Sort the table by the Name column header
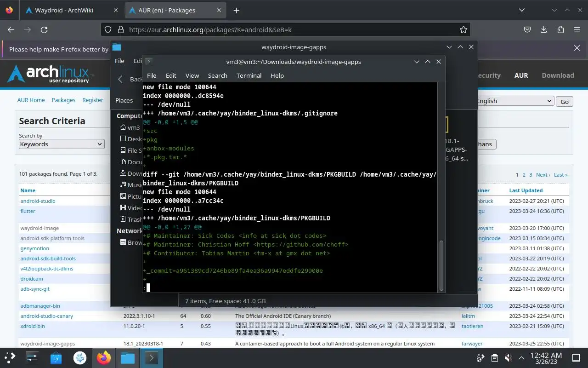Image resolution: width=588 pixels, height=368 pixels. [x=28, y=190]
